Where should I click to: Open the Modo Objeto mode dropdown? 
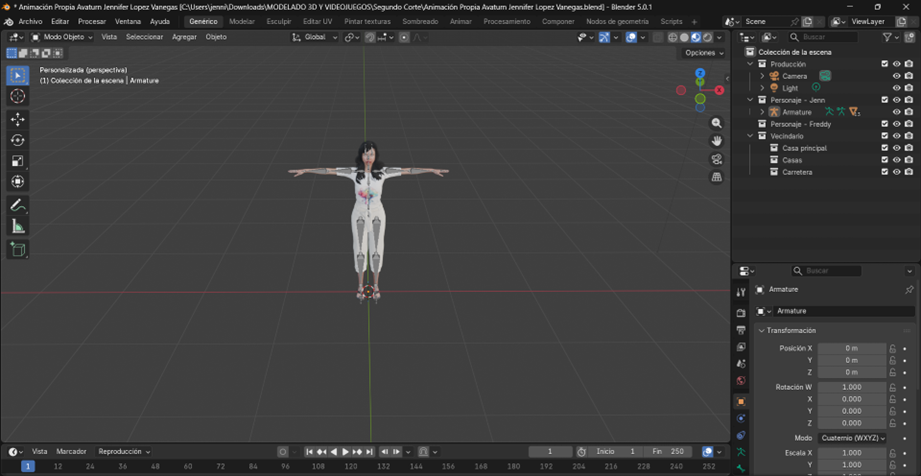(62, 37)
